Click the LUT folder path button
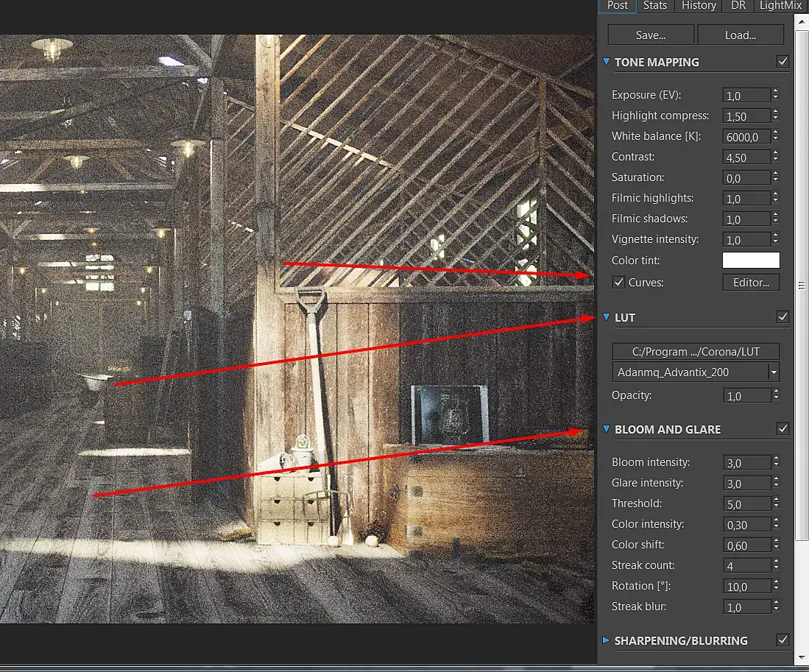The width and height of the screenshot is (809, 672). [x=696, y=352]
